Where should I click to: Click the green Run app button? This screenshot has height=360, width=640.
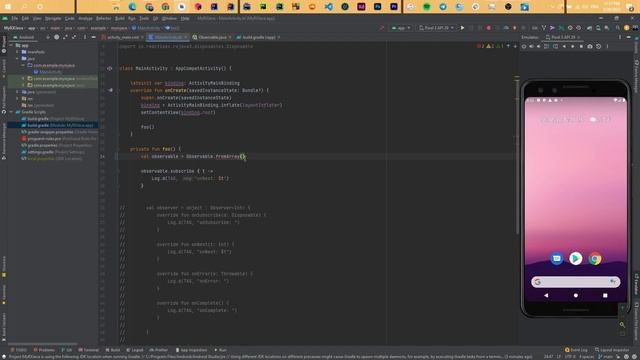coord(462,28)
